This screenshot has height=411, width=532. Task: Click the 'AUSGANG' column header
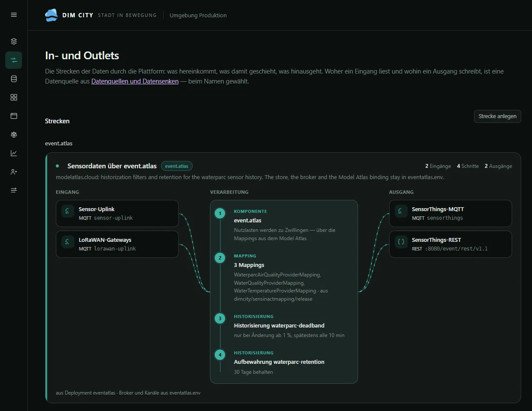click(401, 192)
